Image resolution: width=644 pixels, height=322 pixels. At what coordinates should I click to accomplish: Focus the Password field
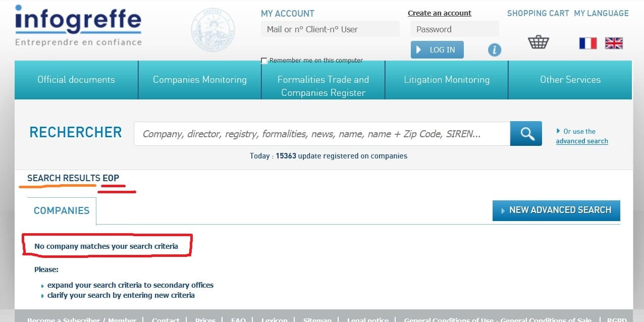(455, 29)
